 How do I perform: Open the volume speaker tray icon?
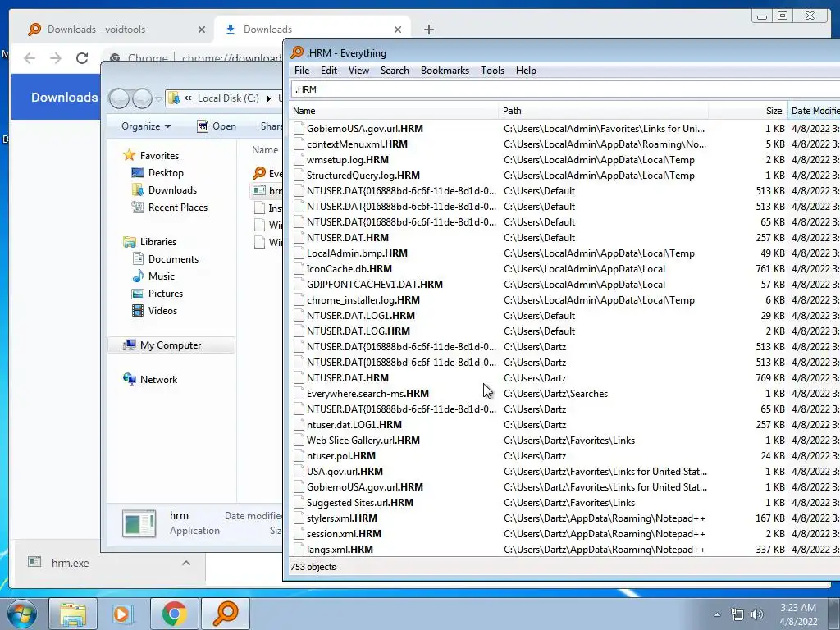[757, 614]
